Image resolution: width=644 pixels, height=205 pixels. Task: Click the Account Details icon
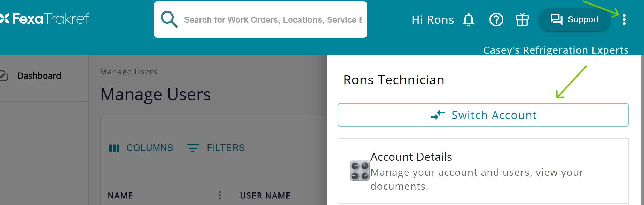pyautogui.click(x=360, y=171)
